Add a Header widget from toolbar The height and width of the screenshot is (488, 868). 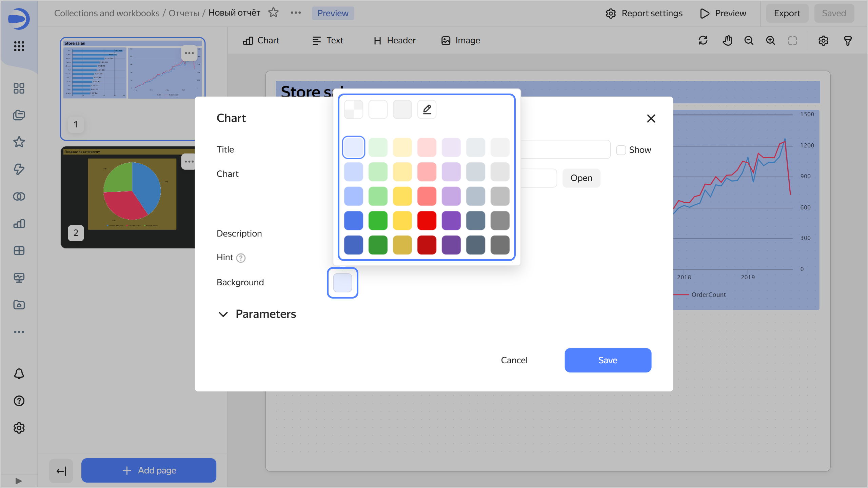coord(395,41)
